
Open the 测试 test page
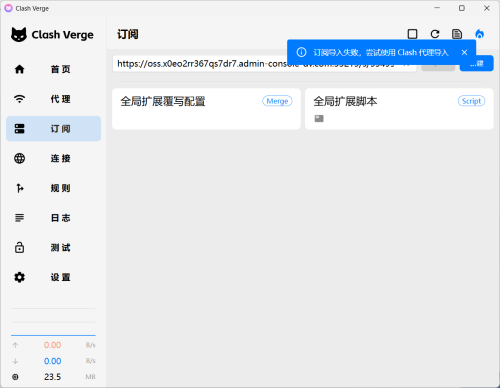(53, 247)
